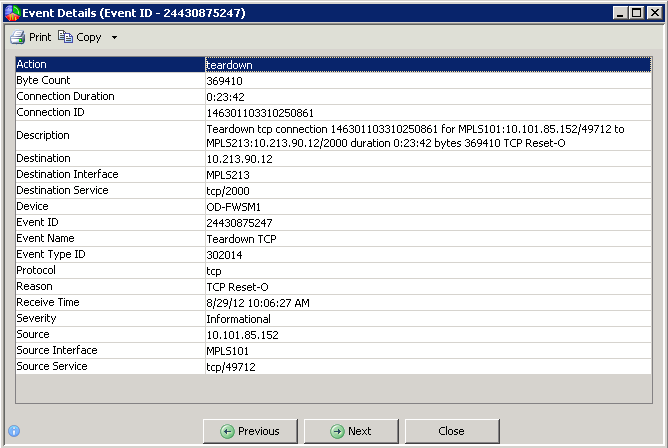
Task: Select the Action row label
Action: point(32,64)
